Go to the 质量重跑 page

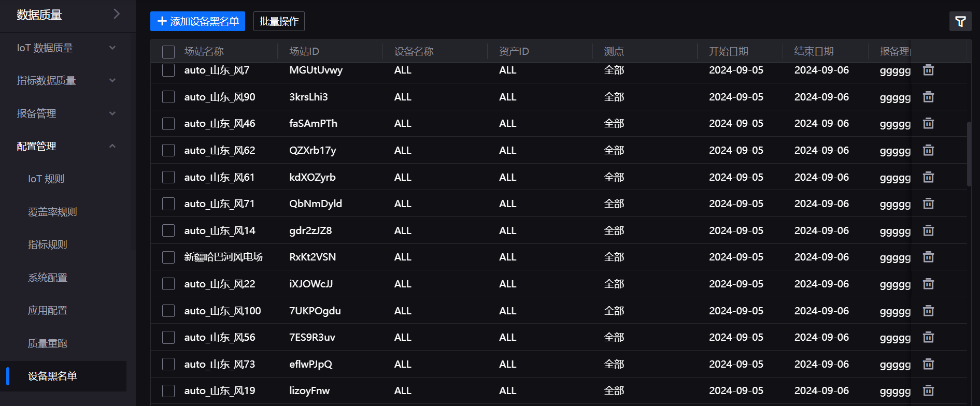[48, 343]
